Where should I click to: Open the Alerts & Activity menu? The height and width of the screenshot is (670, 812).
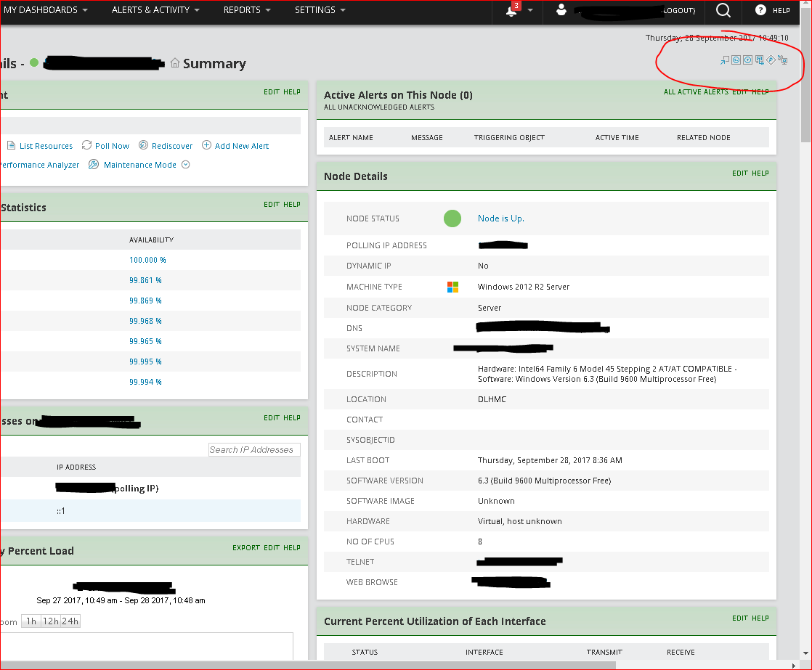pyautogui.click(x=155, y=10)
